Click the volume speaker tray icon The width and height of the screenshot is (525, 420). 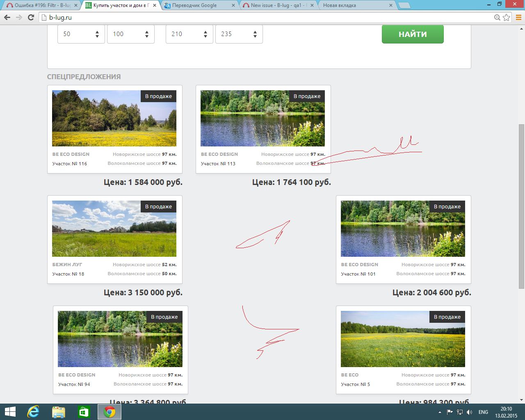pos(469,412)
